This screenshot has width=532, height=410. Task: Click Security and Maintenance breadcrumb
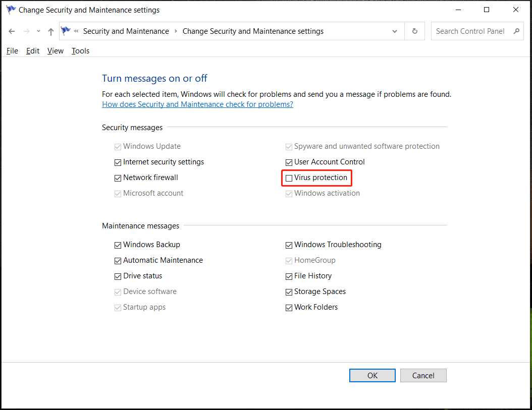(x=126, y=31)
